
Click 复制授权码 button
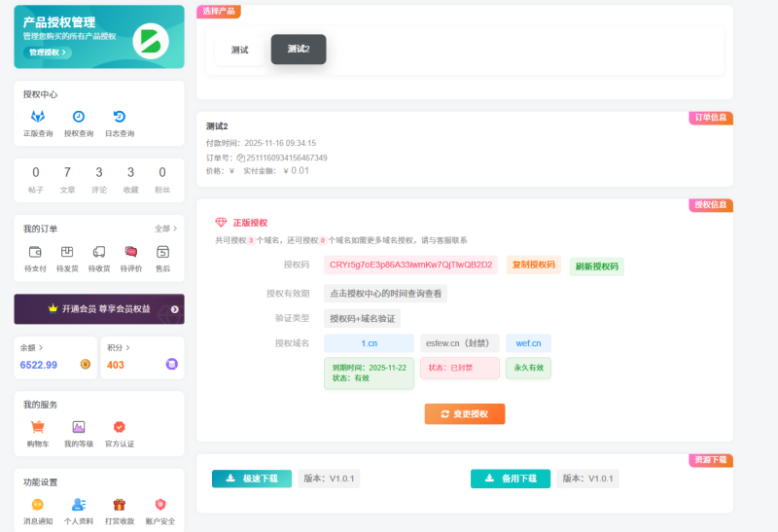[533, 265]
